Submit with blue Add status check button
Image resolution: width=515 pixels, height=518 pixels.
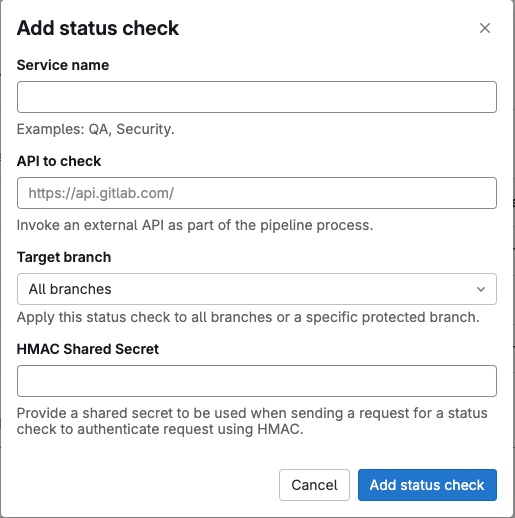(427, 485)
